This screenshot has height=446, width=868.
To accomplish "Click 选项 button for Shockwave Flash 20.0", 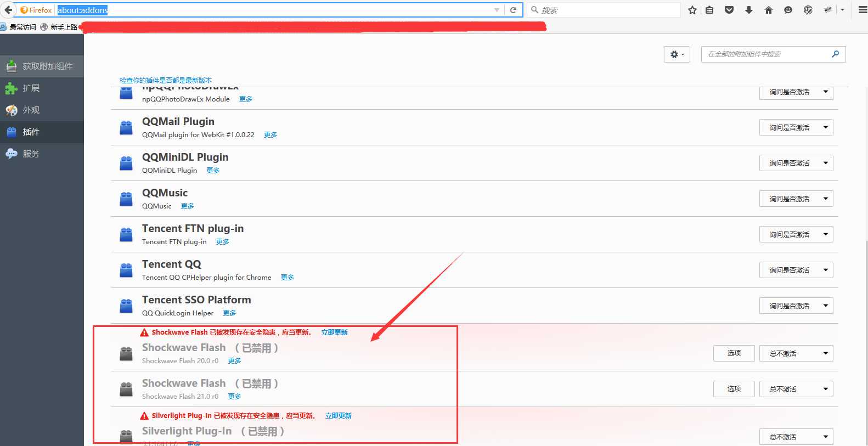I will [x=734, y=353].
